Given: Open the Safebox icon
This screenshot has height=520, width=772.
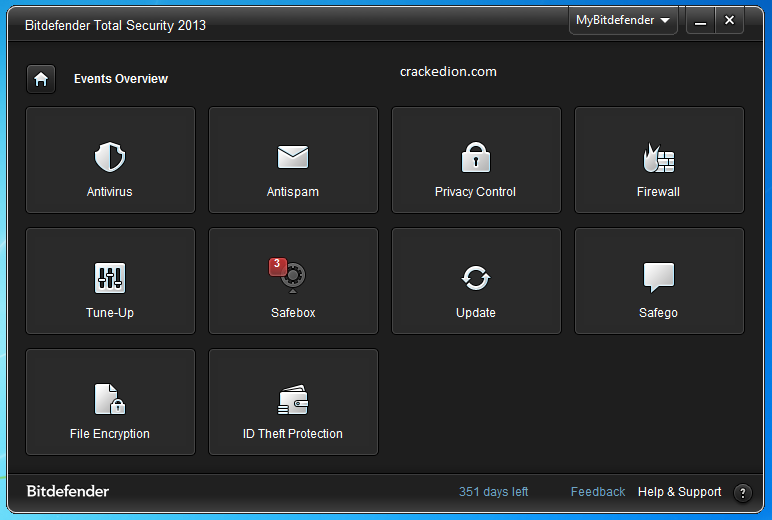Looking at the screenshot, I should click(x=293, y=278).
